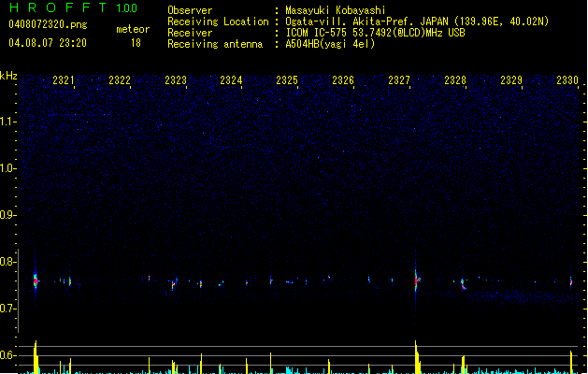Click the meteor echo just after 2328

(463, 283)
